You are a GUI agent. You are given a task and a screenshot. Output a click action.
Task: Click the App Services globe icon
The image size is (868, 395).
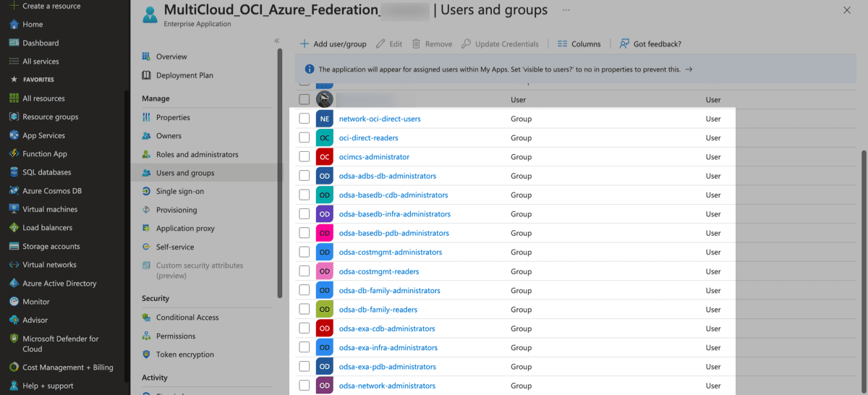pyautogui.click(x=14, y=135)
